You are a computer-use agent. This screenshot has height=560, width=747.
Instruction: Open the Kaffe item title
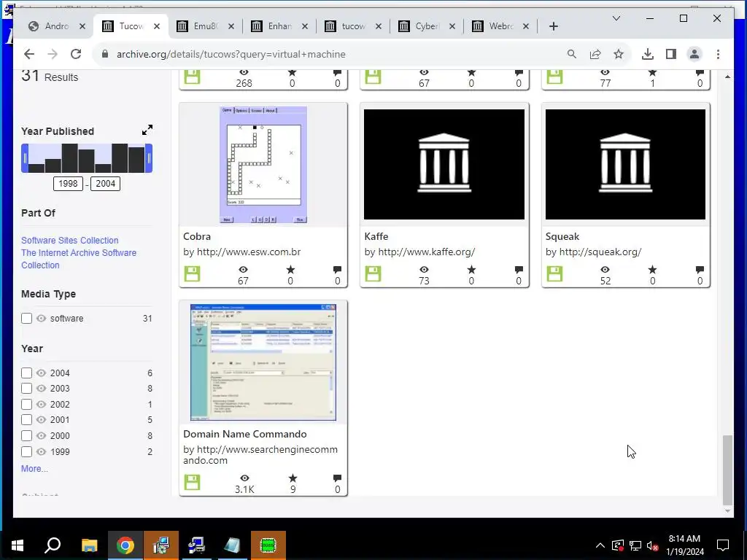click(x=376, y=236)
